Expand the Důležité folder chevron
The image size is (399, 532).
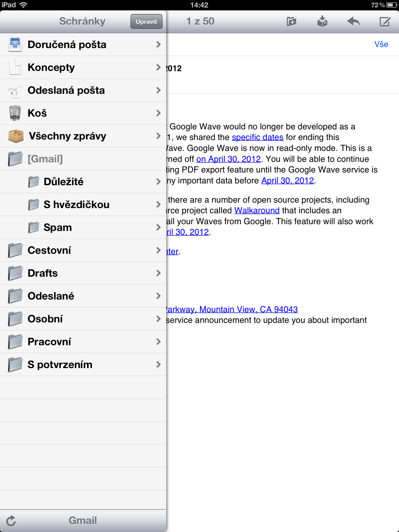click(158, 182)
